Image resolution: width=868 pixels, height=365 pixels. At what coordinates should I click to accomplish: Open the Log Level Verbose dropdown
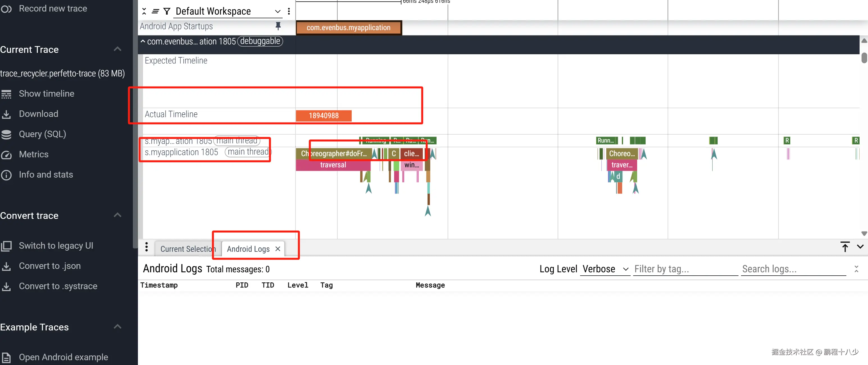pyautogui.click(x=605, y=269)
